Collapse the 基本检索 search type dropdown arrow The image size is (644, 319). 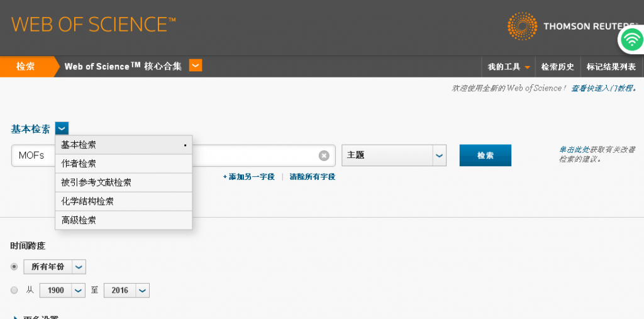tap(62, 128)
